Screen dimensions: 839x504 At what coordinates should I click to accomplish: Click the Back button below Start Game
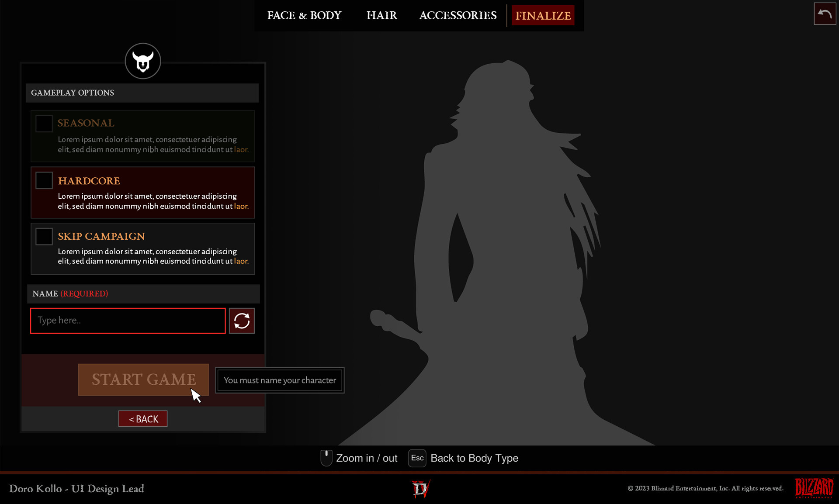click(x=142, y=418)
